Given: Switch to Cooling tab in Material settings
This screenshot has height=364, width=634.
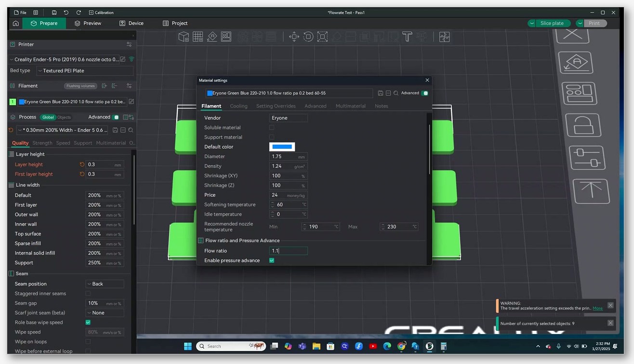Looking at the screenshot, I should click(238, 106).
